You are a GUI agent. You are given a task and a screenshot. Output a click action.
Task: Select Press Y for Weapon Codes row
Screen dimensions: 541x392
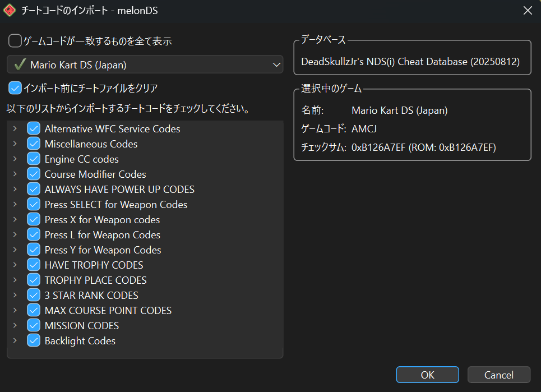coord(103,250)
